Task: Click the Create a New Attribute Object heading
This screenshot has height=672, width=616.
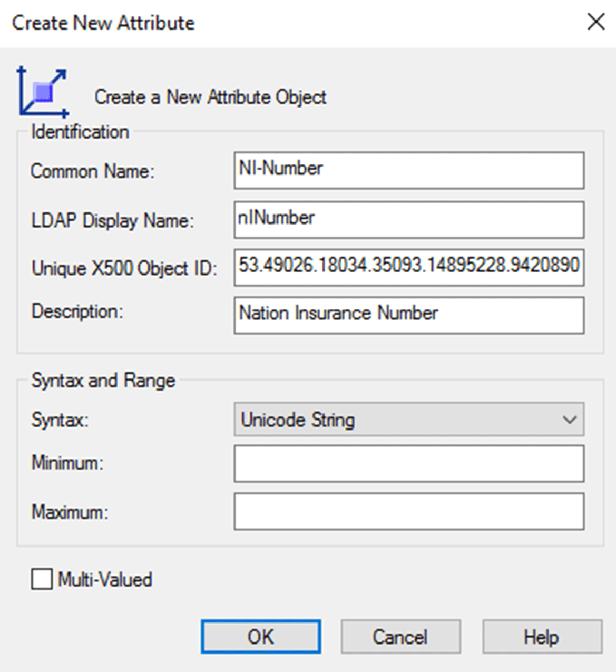Action: click(210, 97)
